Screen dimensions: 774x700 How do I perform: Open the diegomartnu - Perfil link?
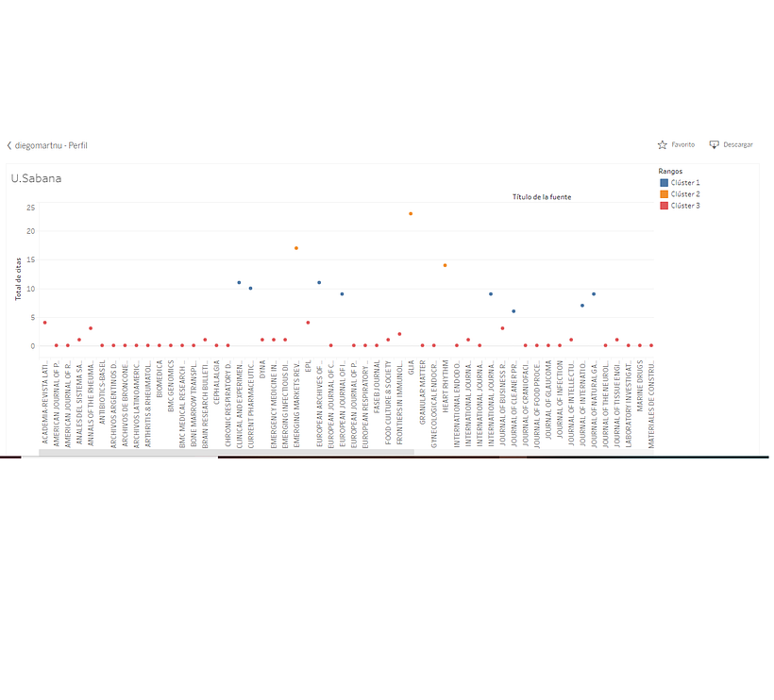51,145
